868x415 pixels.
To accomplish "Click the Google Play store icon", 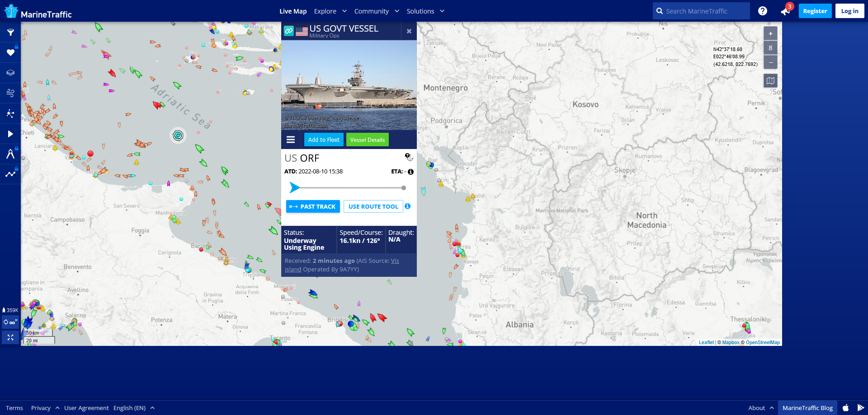I will (x=860, y=408).
